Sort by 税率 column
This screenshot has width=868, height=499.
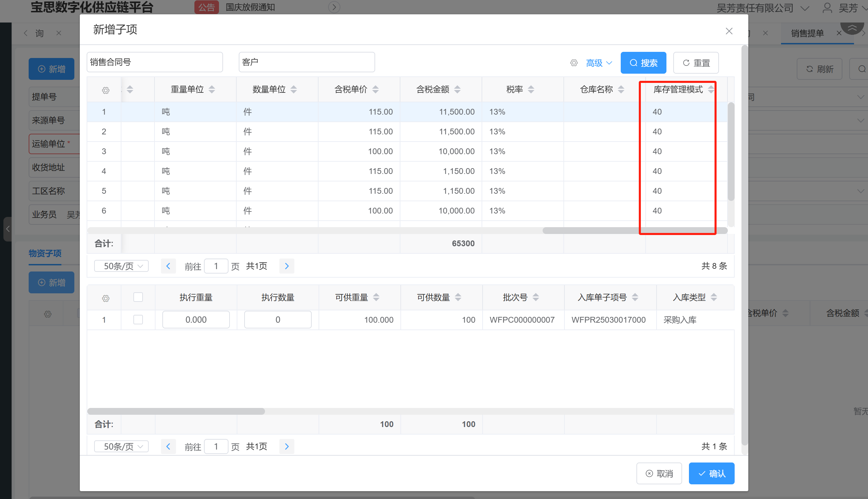[x=531, y=89]
